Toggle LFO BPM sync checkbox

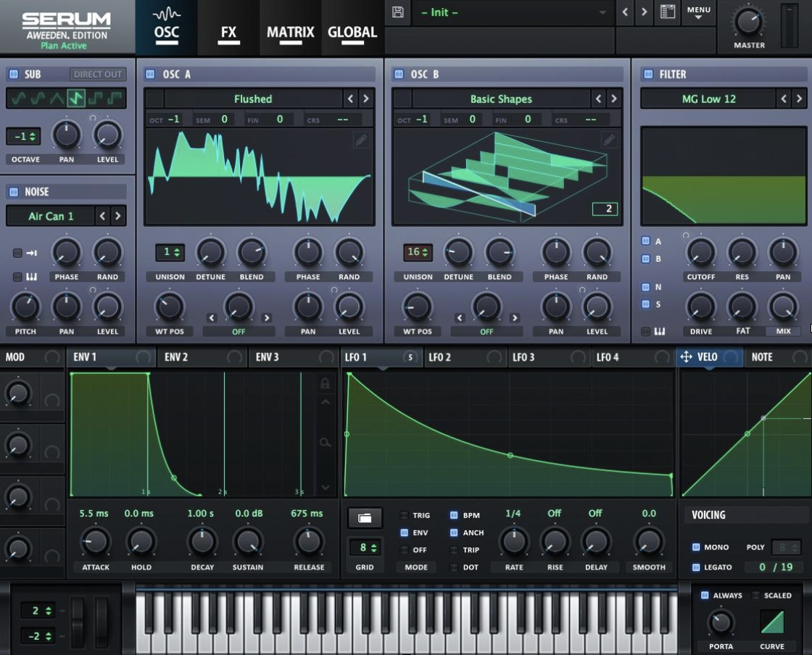pos(454,514)
